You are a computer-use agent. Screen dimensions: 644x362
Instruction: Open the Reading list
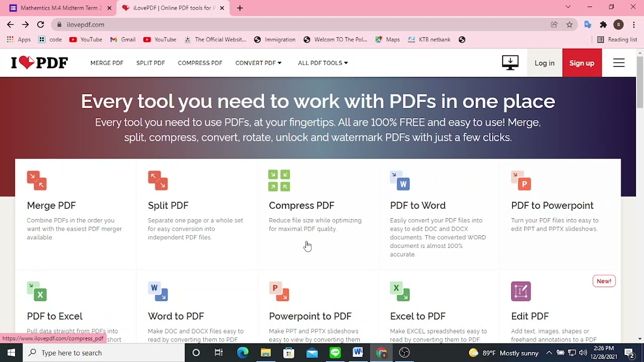click(x=617, y=39)
